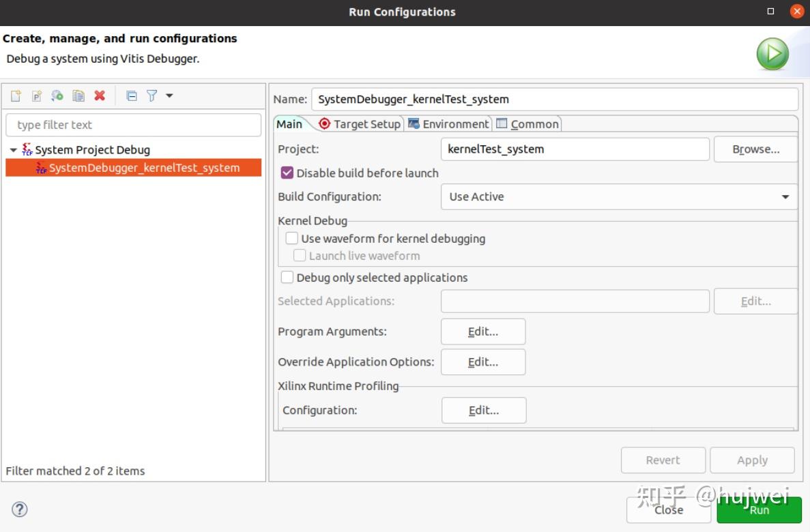Select SystemDebugger_kernelTest_system configuration in tree
Image resolution: width=810 pixels, height=532 pixels.
(x=144, y=168)
